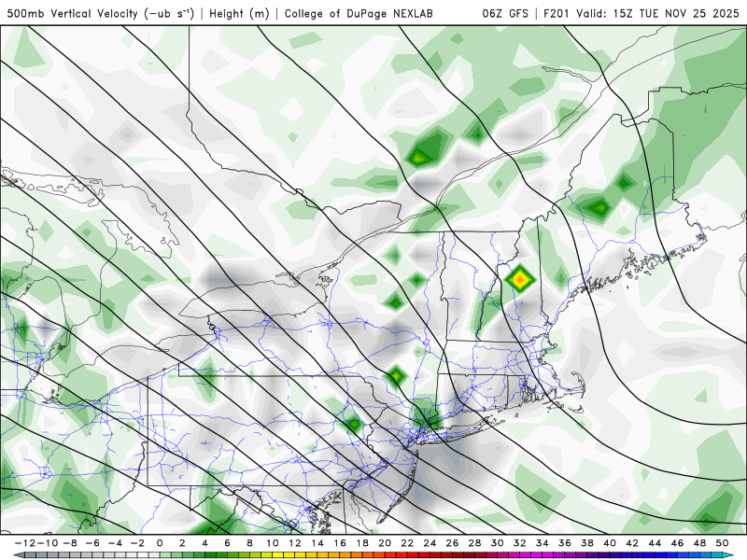Click the "(−ub s⁻¹)" units text in title

point(169,13)
